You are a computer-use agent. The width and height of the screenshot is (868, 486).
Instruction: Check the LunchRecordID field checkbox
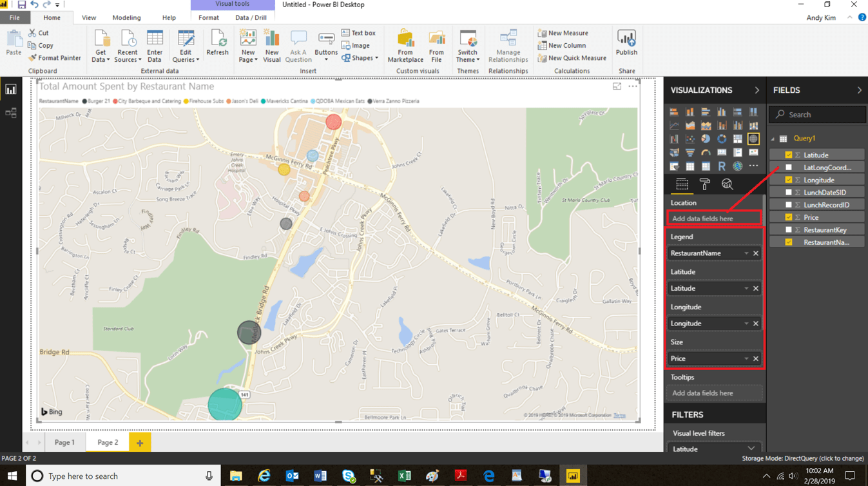click(789, 205)
